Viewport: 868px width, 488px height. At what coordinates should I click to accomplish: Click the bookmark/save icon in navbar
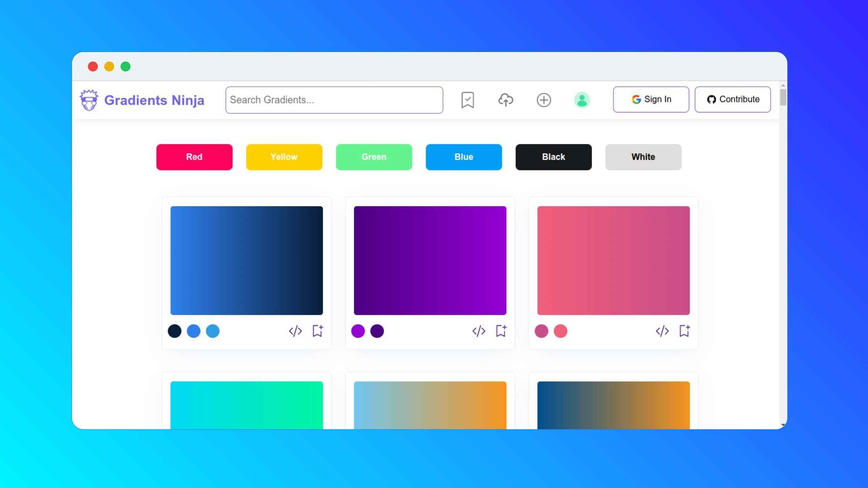click(467, 99)
